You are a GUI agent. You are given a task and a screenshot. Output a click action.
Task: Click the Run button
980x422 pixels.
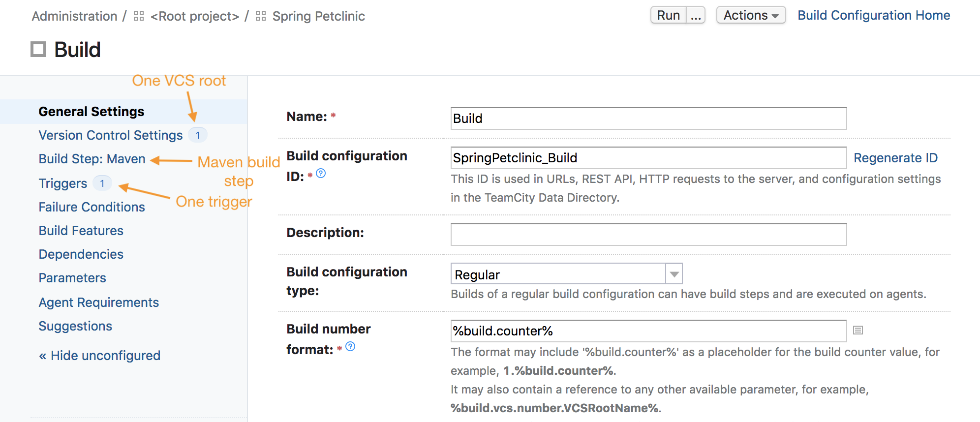[x=669, y=15]
